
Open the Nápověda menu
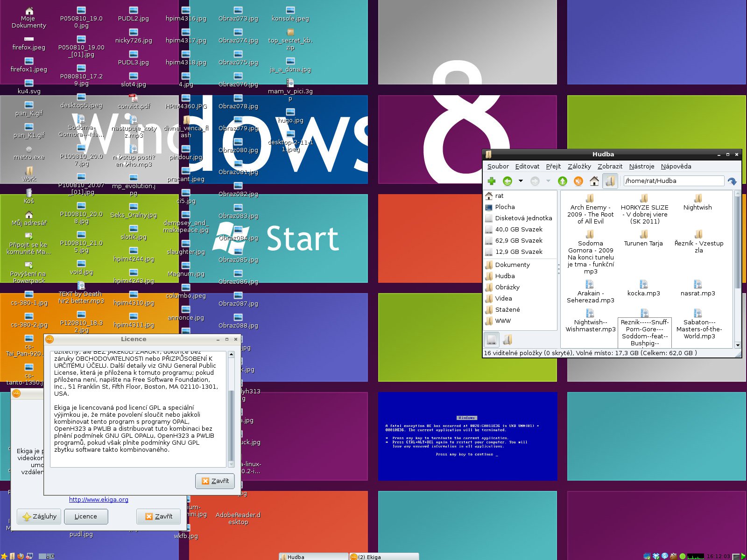676,167
